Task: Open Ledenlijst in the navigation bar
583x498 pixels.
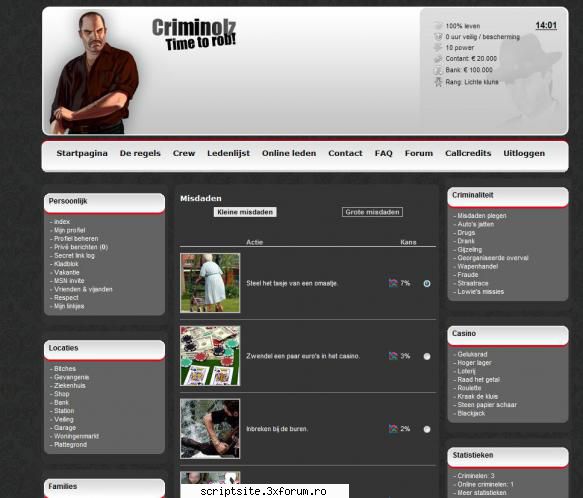Action: click(228, 153)
